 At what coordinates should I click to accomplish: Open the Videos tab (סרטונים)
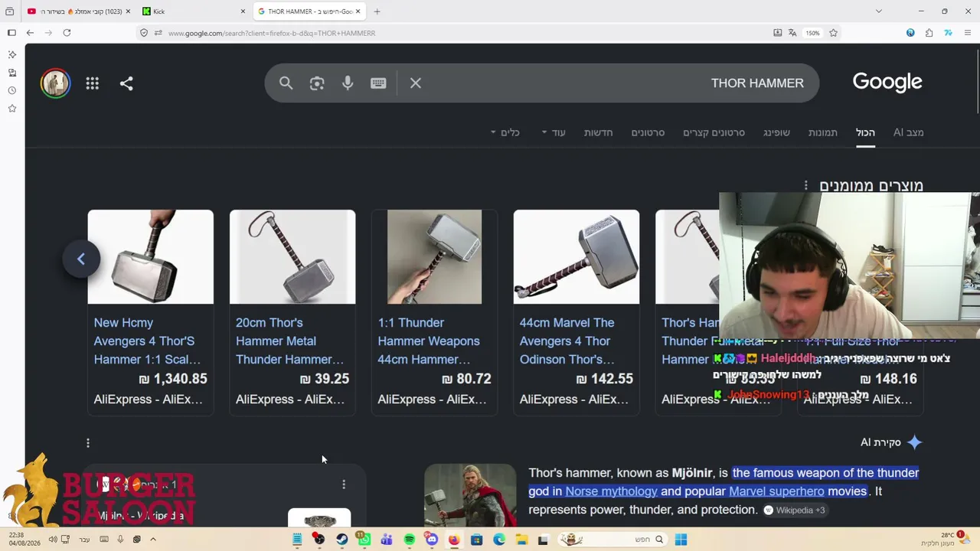648,132
